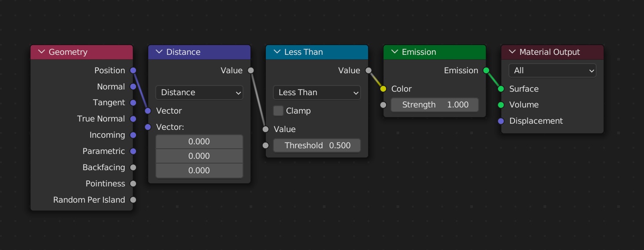Collapse the Less Than node
Image resolution: width=644 pixels, height=250 pixels.
(277, 52)
